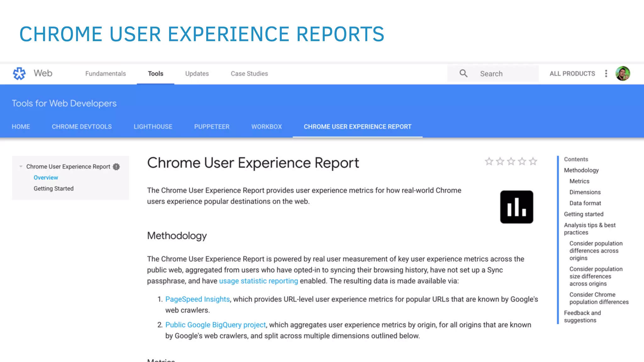Image resolution: width=644 pixels, height=362 pixels.
Task: Open the Updates top nav tab
Action: pyautogui.click(x=197, y=74)
